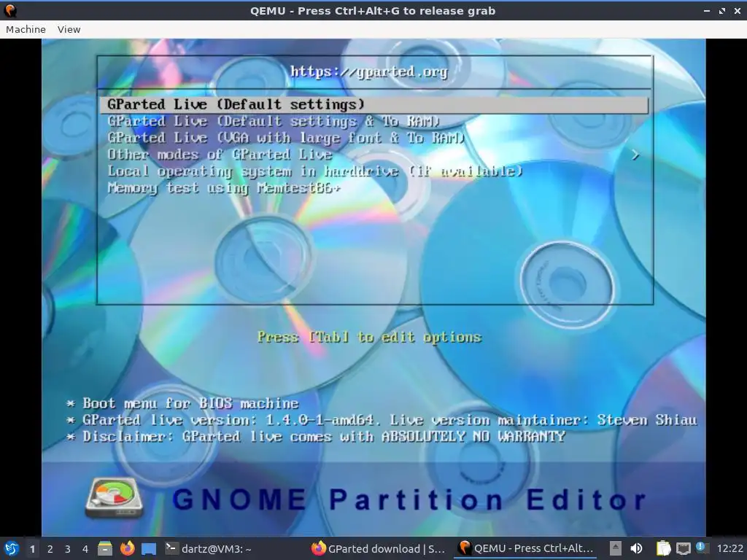The height and width of the screenshot is (560, 747).
Task: Open the taskbar application menu launcher
Action: [12, 548]
